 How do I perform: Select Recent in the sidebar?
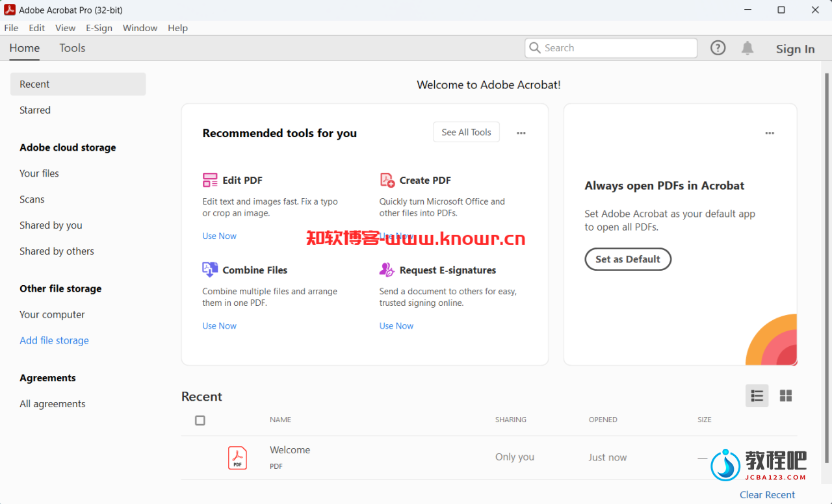(x=78, y=84)
